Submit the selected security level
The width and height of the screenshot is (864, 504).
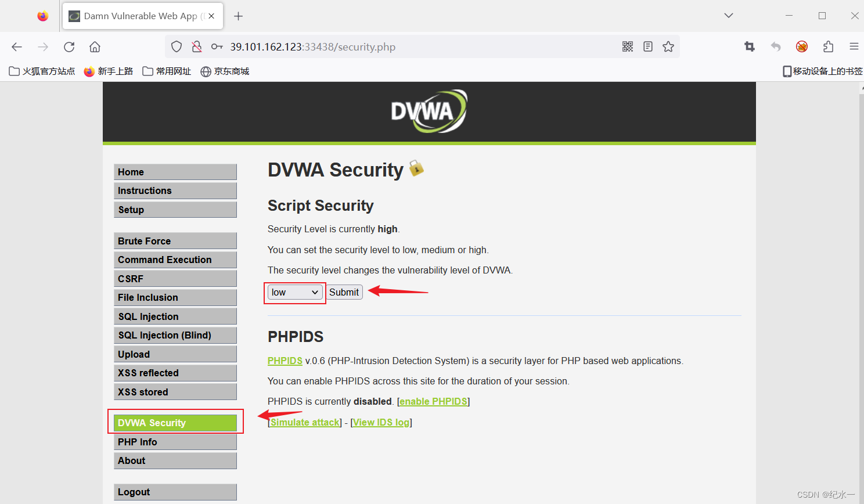(x=344, y=292)
